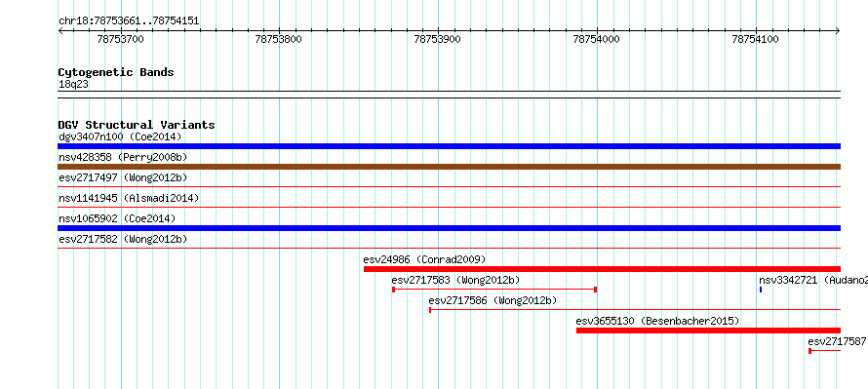
Task: Click the blue dgv3407n100 variant bar
Action: [x=449, y=146]
